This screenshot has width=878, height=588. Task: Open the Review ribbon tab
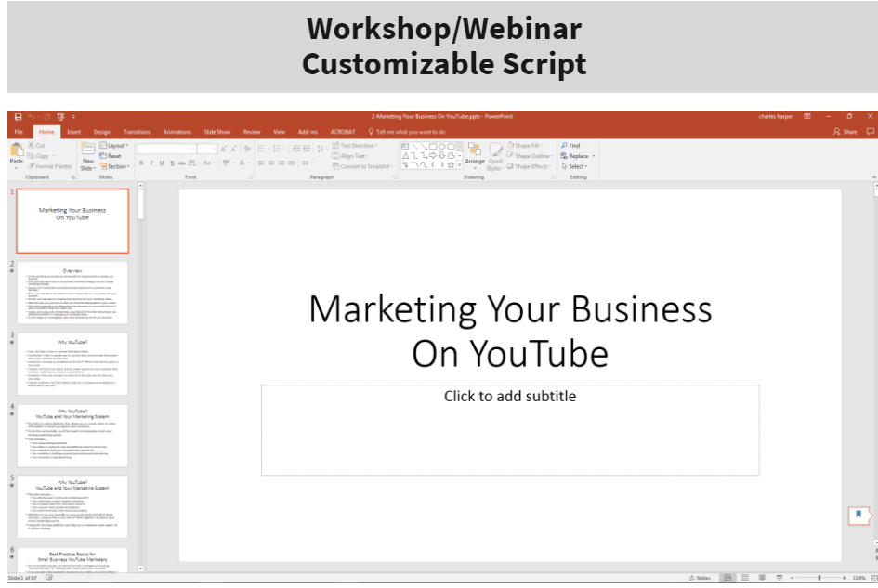252,132
